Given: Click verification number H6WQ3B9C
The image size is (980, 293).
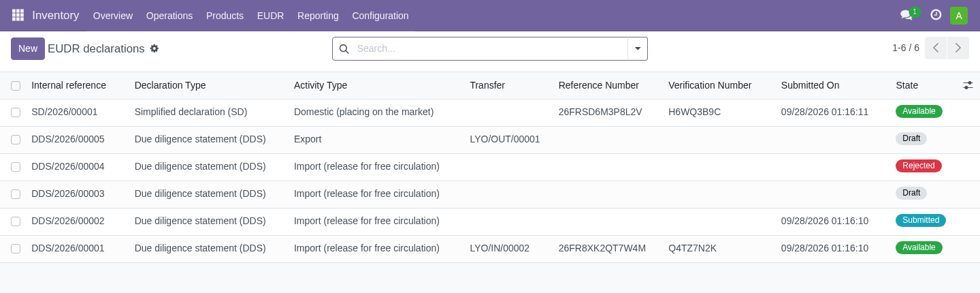Looking at the screenshot, I should pyautogui.click(x=695, y=112).
